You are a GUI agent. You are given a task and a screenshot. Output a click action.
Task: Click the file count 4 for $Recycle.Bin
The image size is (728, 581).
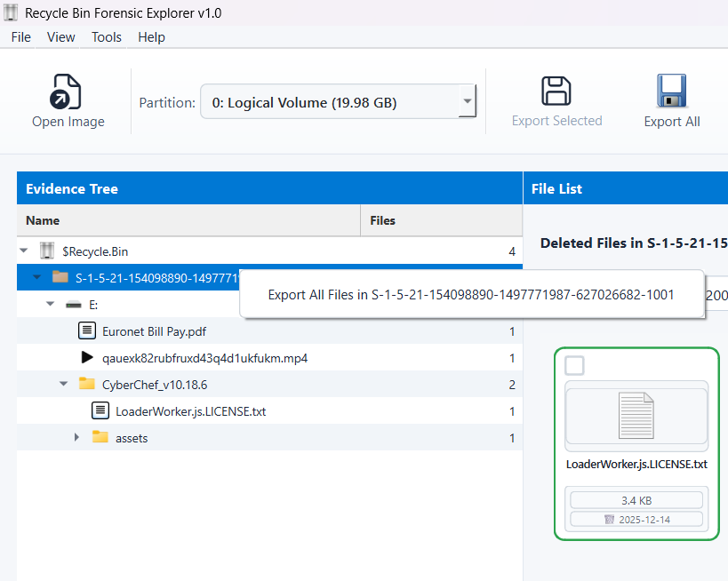click(512, 251)
